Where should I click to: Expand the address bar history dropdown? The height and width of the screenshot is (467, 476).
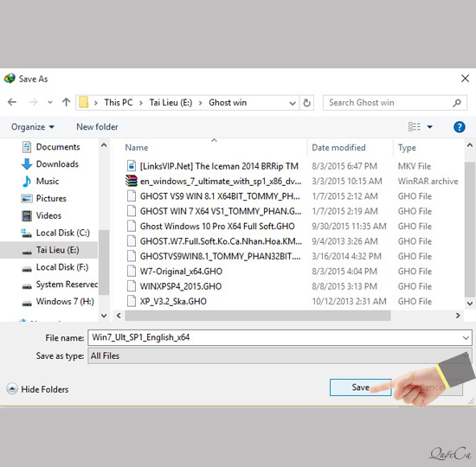293,103
